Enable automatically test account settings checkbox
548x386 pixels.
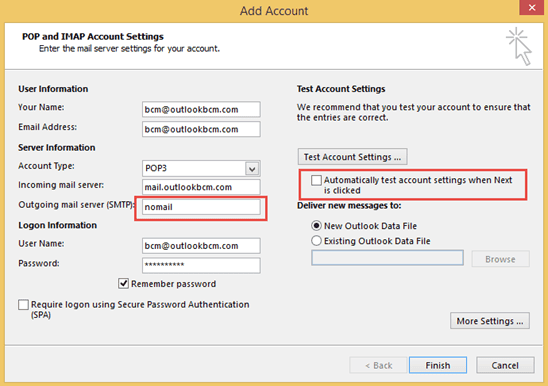(316, 180)
